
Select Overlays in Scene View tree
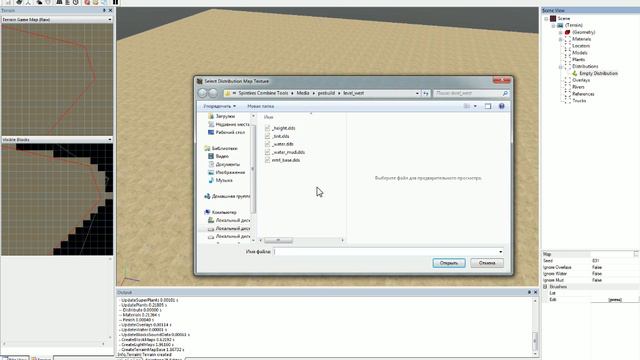(581, 80)
